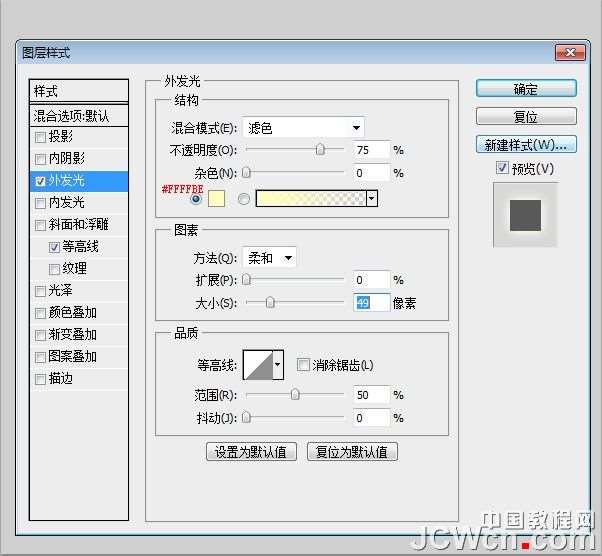Uncheck the 预览 preview checkbox
This screenshot has height=556, width=602.
(502, 169)
